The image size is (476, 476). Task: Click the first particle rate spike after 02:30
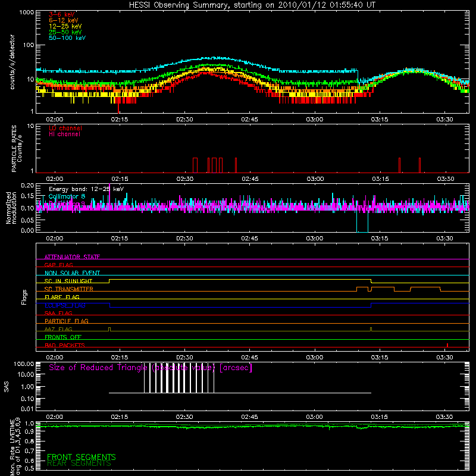(195, 165)
